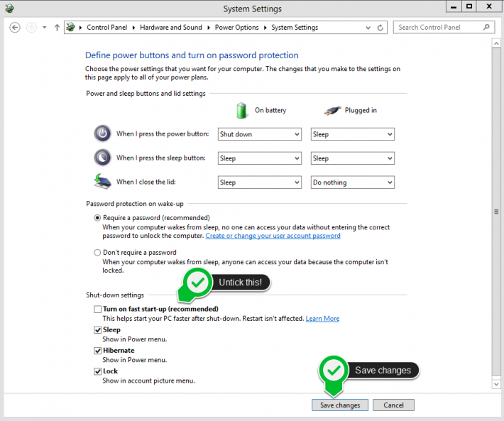Screen dimensions: 504x421
Task: Open sleep button Plugged in dropdown
Action: coord(352,158)
